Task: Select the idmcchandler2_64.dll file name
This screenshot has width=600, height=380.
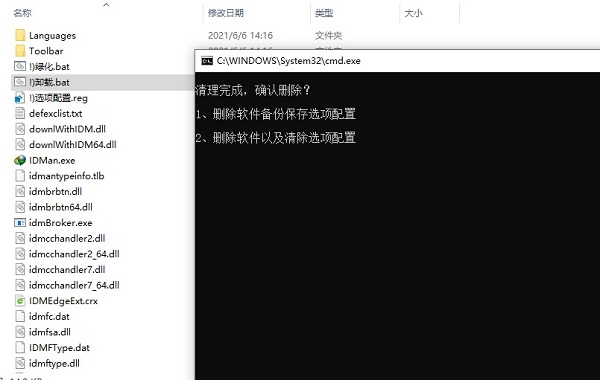Action: (74, 254)
